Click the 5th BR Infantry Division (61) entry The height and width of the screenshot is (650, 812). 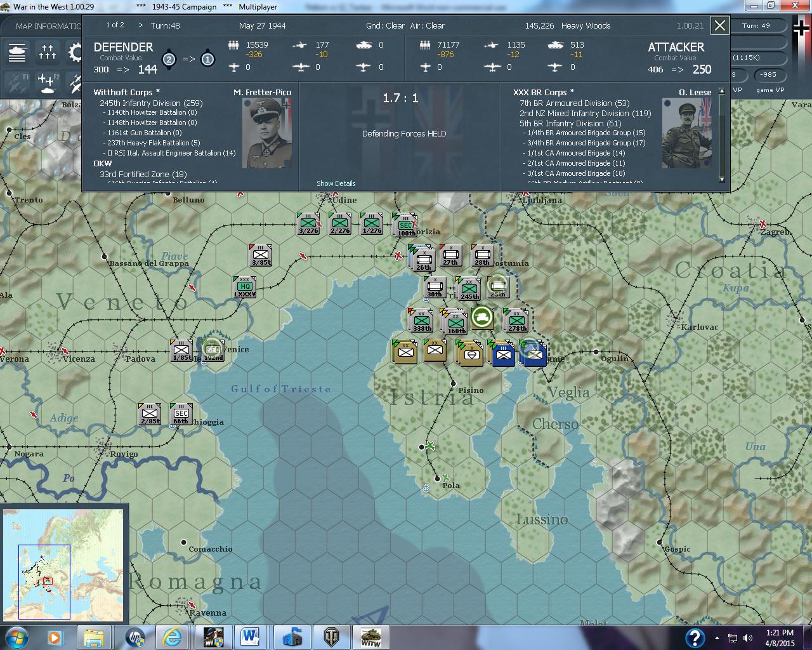[x=570, y=123]
